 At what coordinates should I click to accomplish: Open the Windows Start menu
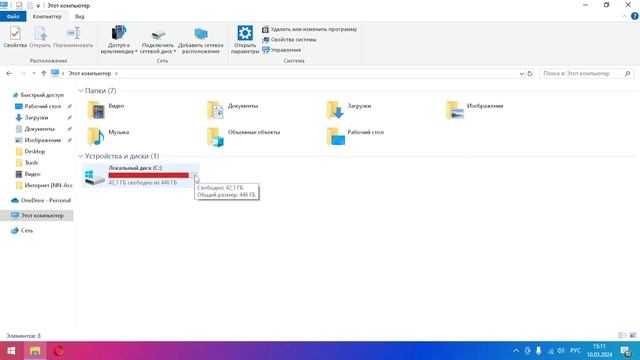tap(11, 351)
